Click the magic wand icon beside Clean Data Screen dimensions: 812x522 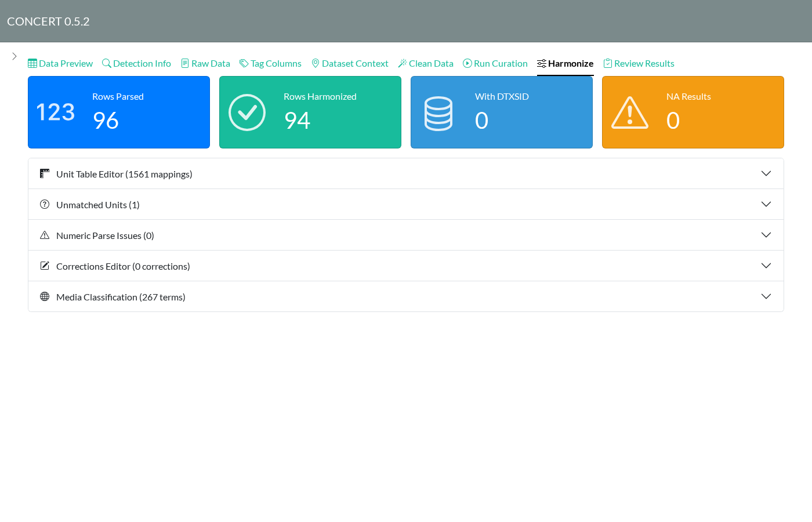[x=403, y=63]
